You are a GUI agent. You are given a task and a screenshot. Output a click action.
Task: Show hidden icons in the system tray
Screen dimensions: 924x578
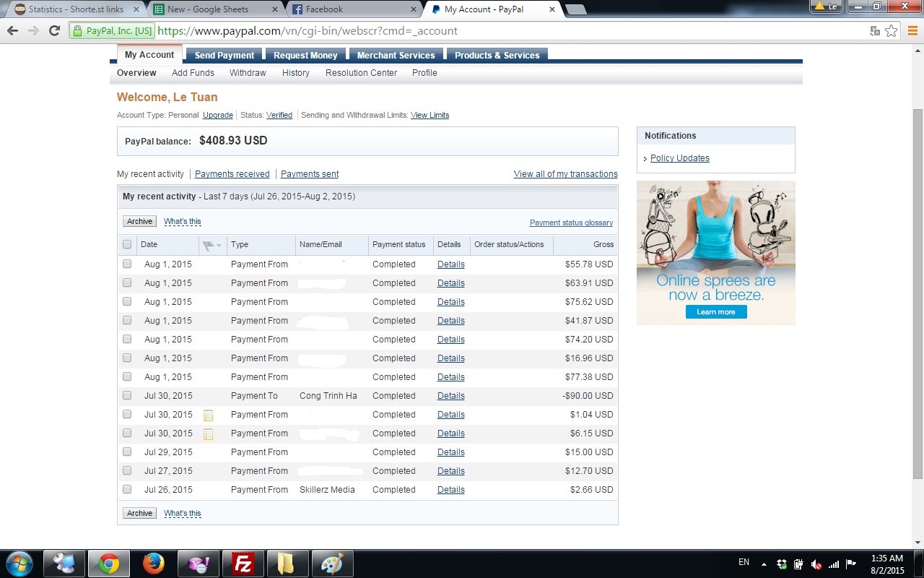click(764, 564)
